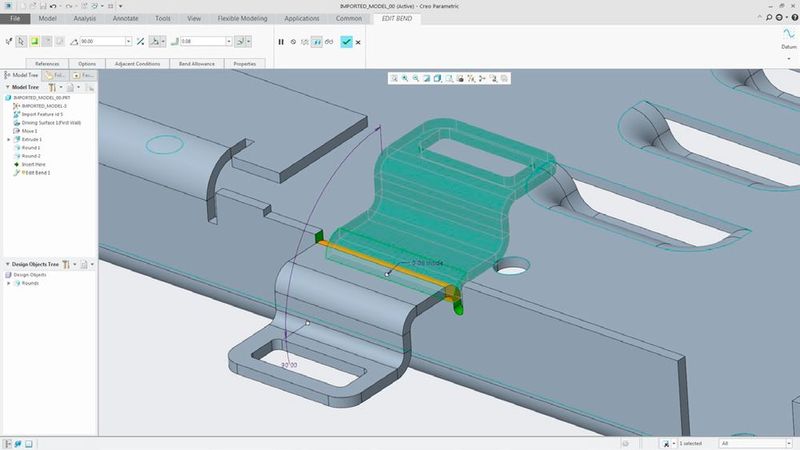
Task: Select Import Feature id 5 in the tree
Action: pos(42,114)
